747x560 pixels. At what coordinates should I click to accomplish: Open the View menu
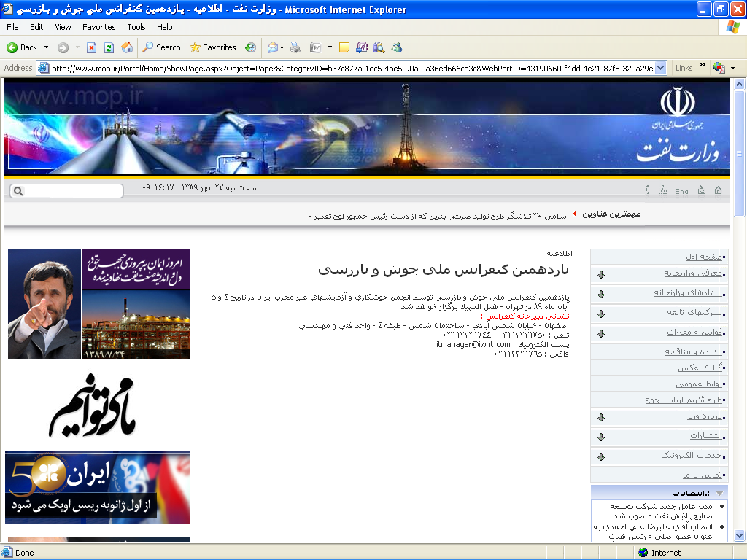tap(63, 27)
